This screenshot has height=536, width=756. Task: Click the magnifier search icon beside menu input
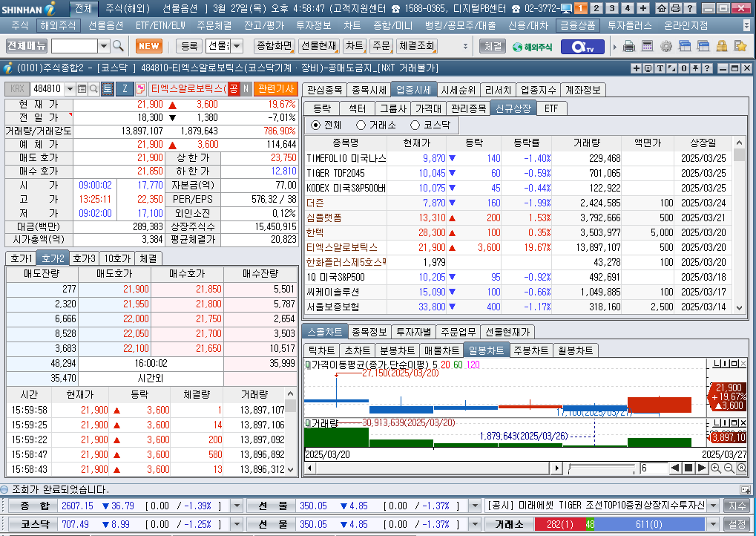(x=118, y=46)
